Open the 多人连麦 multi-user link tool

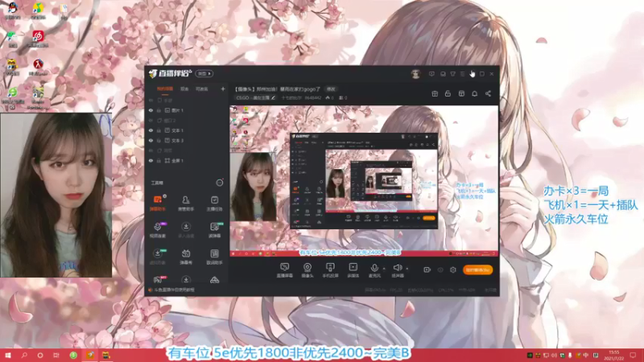click(186, 230)
